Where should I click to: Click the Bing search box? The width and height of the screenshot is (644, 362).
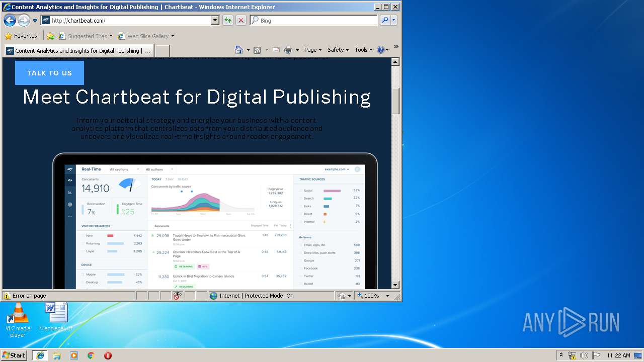pyautogui.click(x=317, y=20)
